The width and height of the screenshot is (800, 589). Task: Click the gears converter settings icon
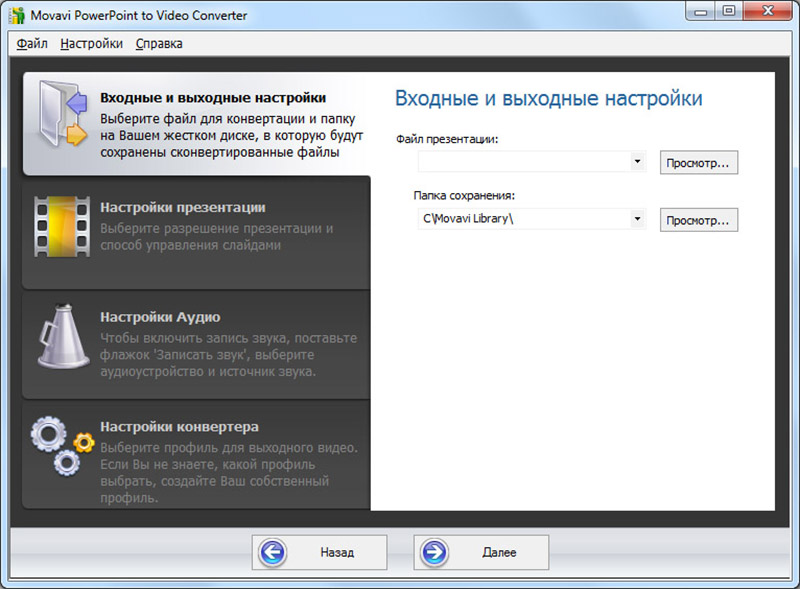point(60,446)
